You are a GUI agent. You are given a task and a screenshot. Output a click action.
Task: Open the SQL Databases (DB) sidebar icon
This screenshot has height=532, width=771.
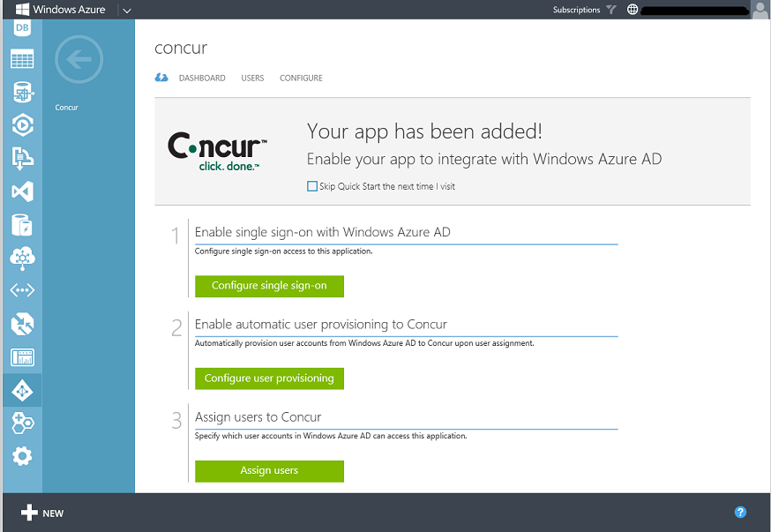point(22,27)
